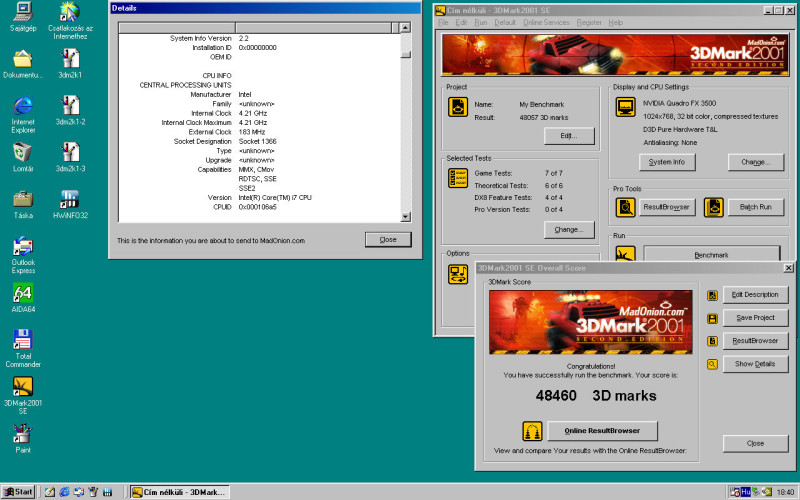
Task: Click the Online ResultBrowser podium icon
Action: [532, 431]
